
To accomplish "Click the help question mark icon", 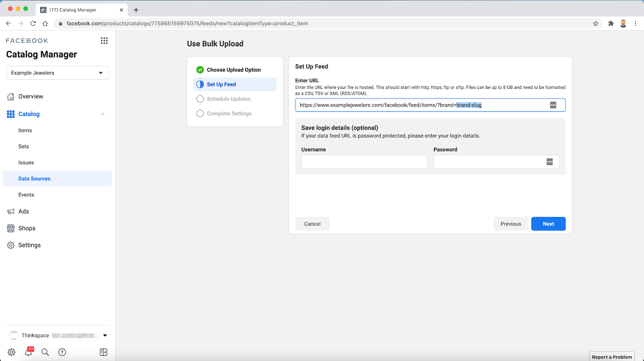I will [62, 352].
